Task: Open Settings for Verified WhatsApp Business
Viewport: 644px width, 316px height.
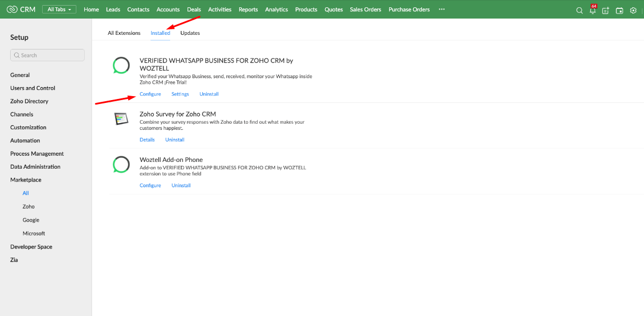Action: 180,94
